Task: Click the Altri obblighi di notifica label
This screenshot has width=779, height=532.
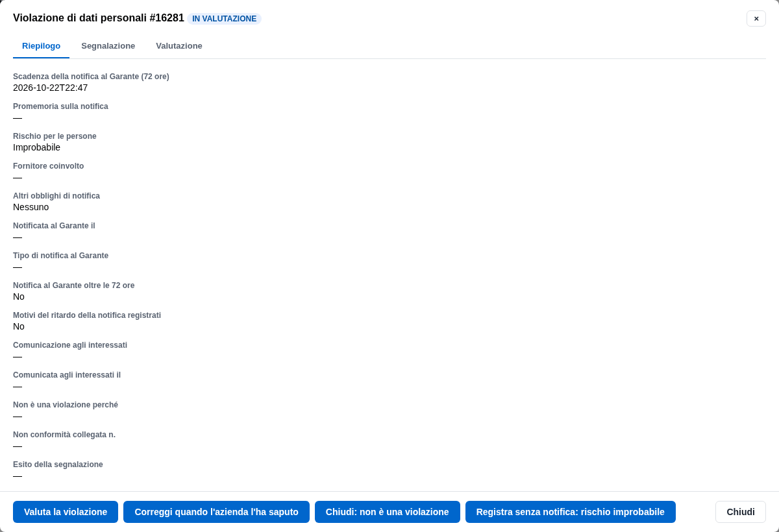Action: click(x=56, y=196)
